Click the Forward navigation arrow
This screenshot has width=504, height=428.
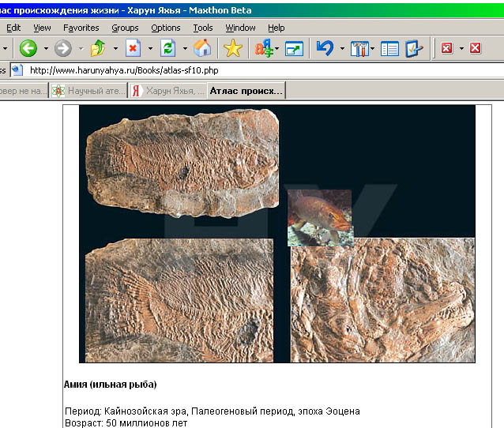tap(62, 48)
